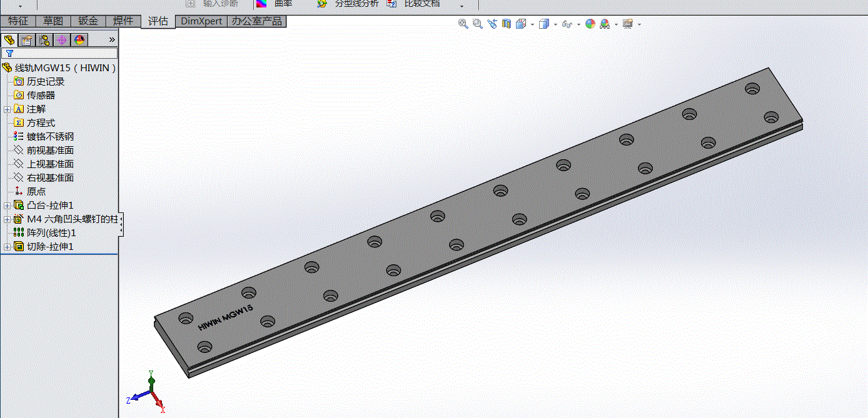Open Hide/Show Items dropdown arrow
The height and width of the screenshot is (418, 868).
[578, 24]
